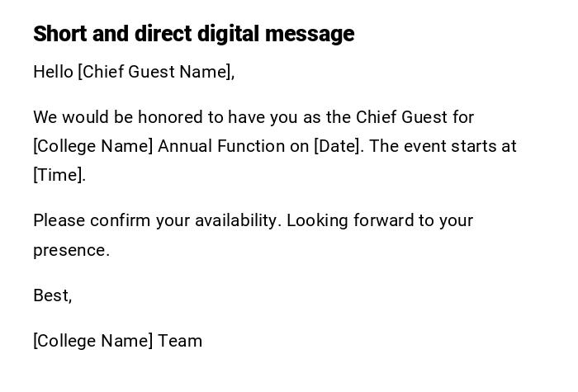This screenshot has height=392, width=578.
Task: Select the [Chief Guest Name] placeholder
Action: pos(154,72)
